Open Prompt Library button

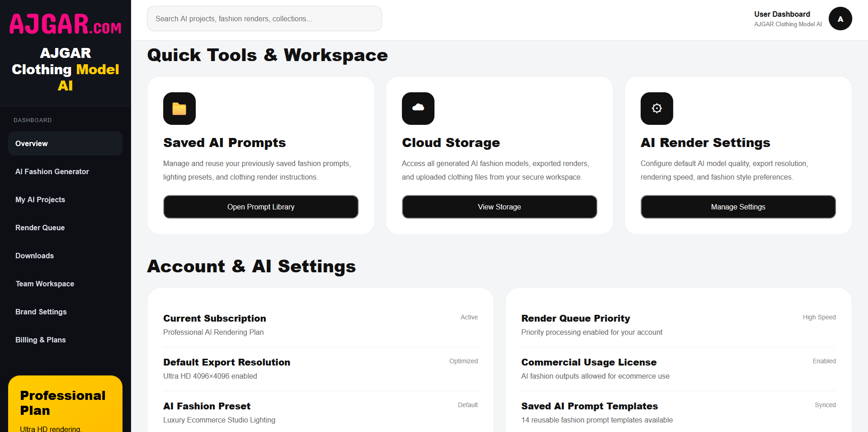[261, 207]
